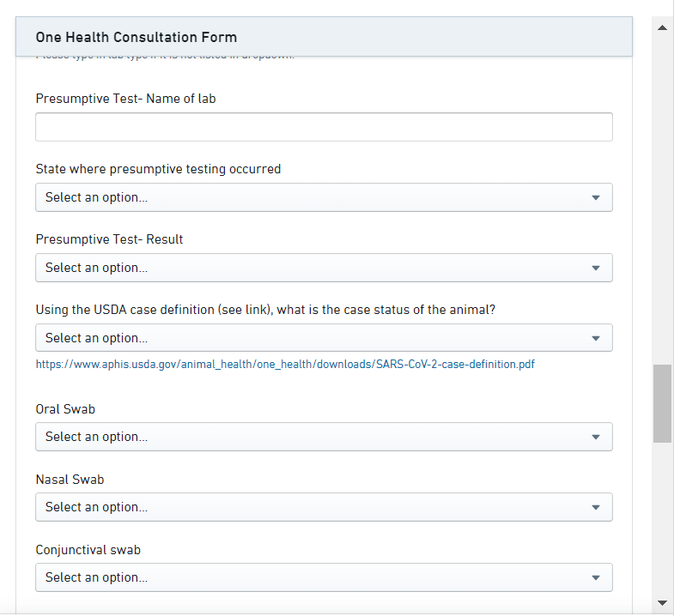Viewport: 674px width, 616px height.
Task: Click the vertical scrollbar thumb
Action: (662, 403)
